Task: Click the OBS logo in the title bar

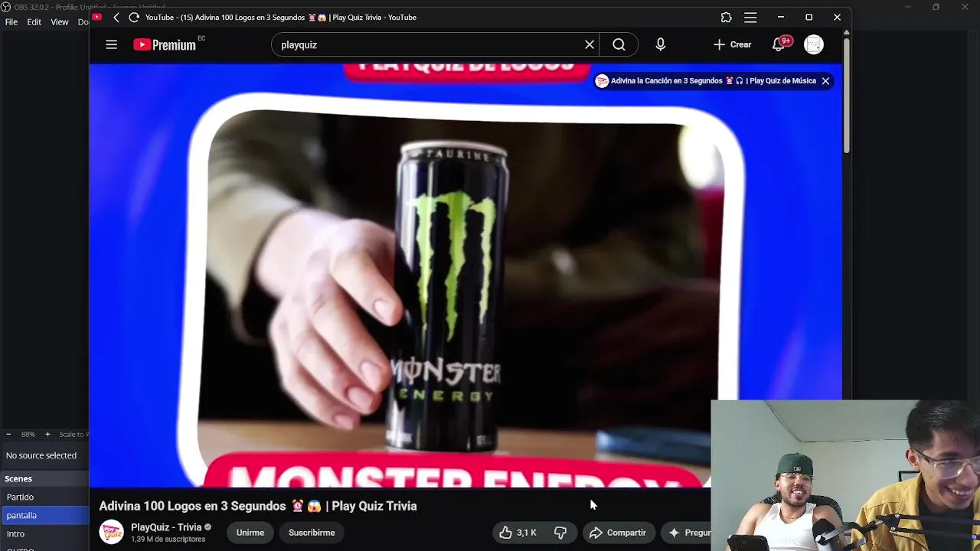Action: click(5, 7)
